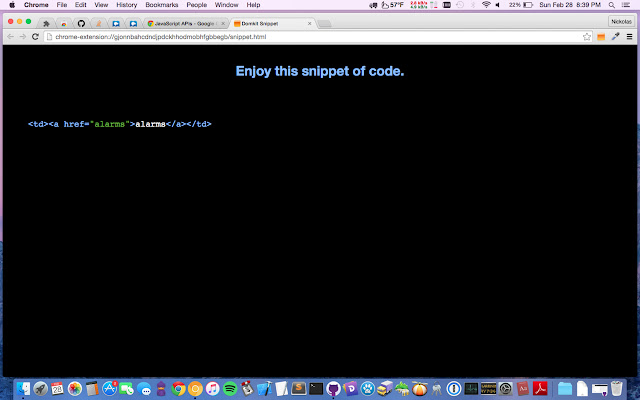This screenshot has height=400, width=640.
Task: Open the Bookmarks menu
Action: click(x=162, y=5)
